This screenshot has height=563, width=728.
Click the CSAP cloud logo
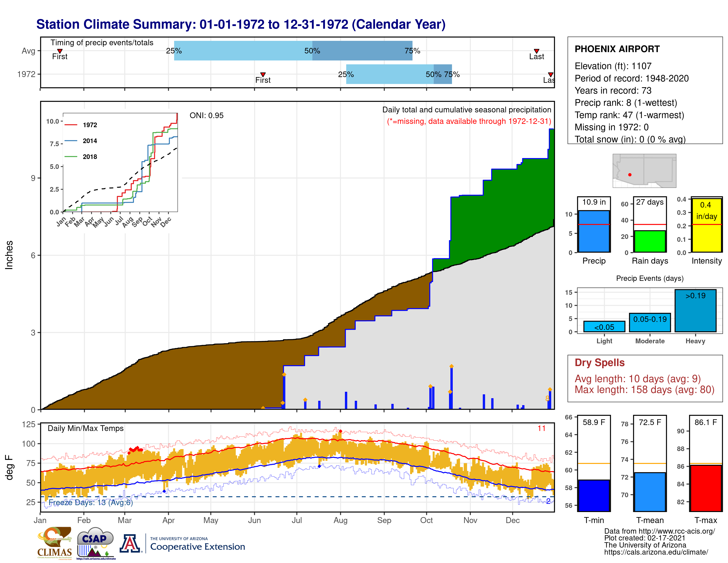96,543
